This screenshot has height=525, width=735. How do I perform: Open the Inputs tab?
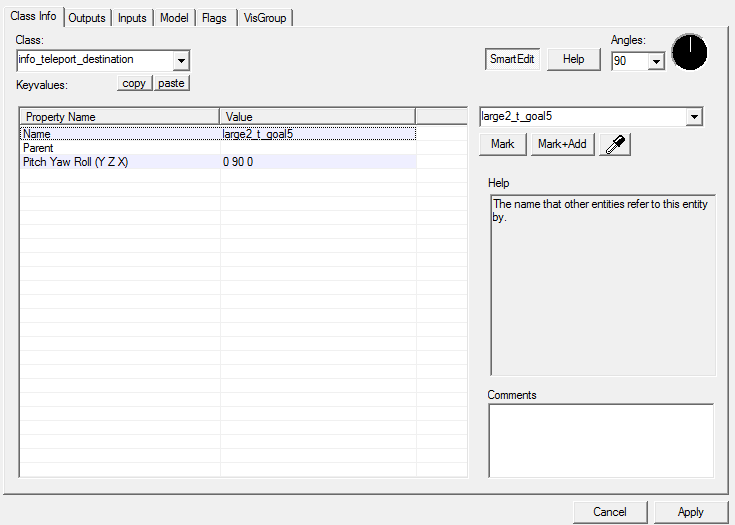tap(132, 18)
